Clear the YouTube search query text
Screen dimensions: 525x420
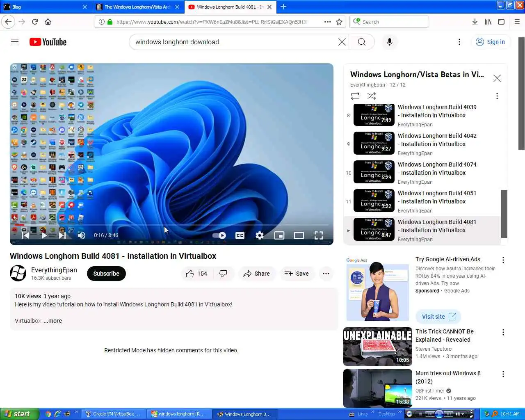pyautogui.click(x=342, y=42)
